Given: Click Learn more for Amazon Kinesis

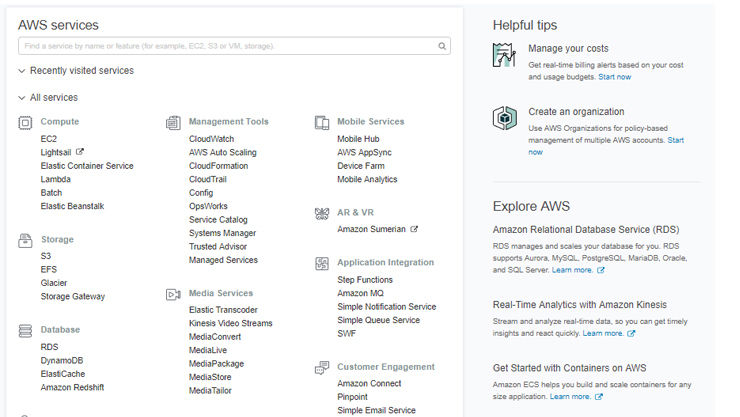Looking at the screenshot, I should (603, 333).
